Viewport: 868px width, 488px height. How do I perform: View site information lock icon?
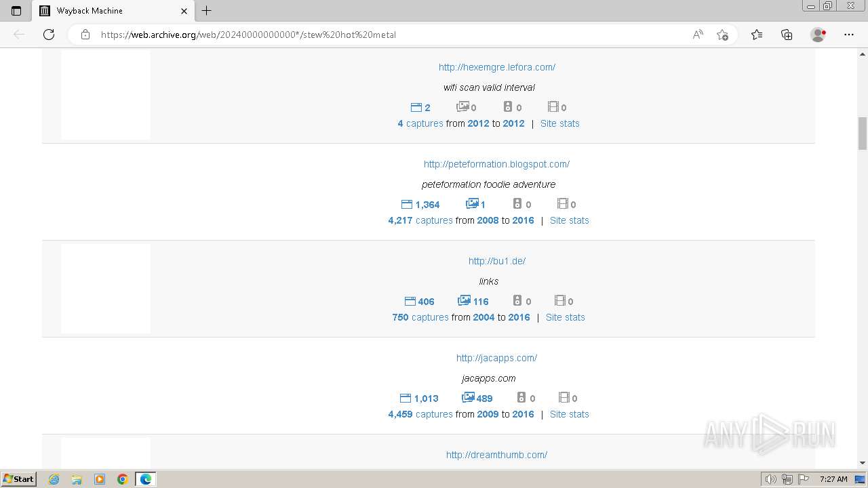tap(85, 35)
